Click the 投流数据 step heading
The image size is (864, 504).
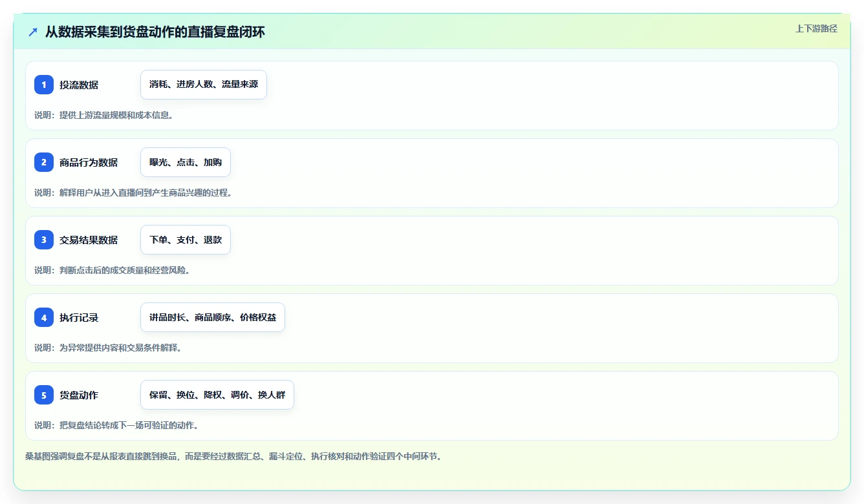point(79,85)
